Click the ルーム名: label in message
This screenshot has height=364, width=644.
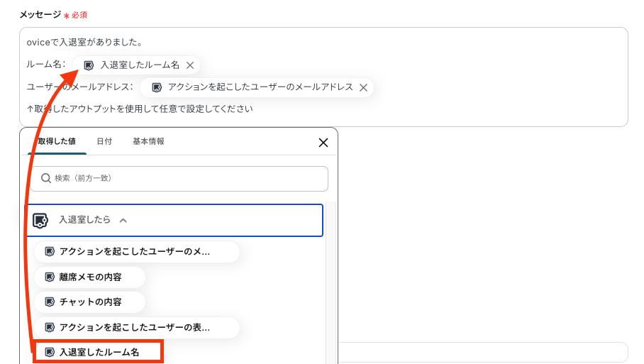46,65
